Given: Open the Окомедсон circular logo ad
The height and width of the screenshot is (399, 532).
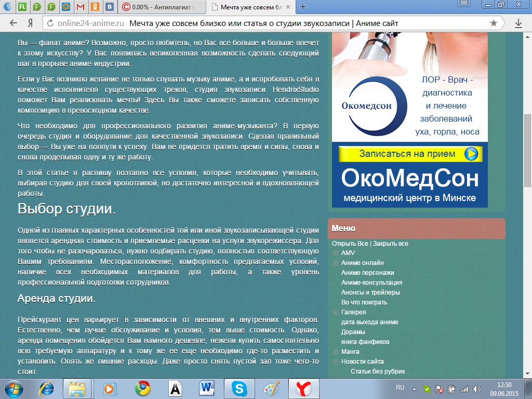Looking at the screenshot, I should (x=374, y=106).
